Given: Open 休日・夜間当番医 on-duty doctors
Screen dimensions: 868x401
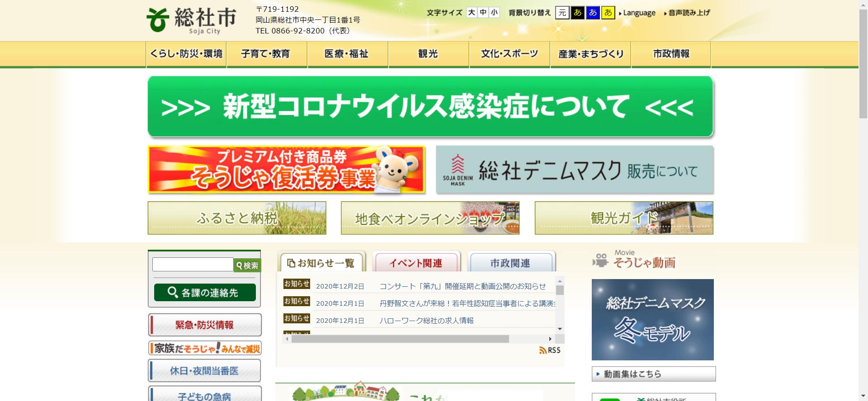Looking at the screenshot, I should 205,371.
